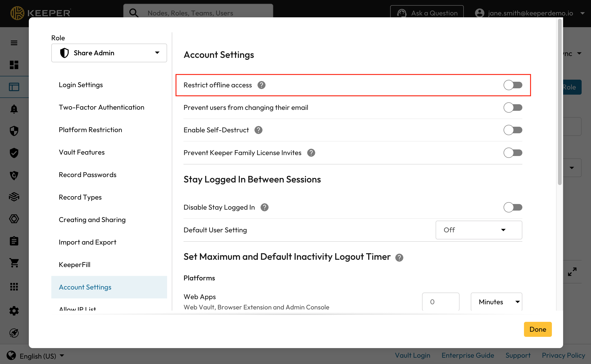Click help icon next to Restrict offline access
The image size is (591, 364).
(261, 85)
